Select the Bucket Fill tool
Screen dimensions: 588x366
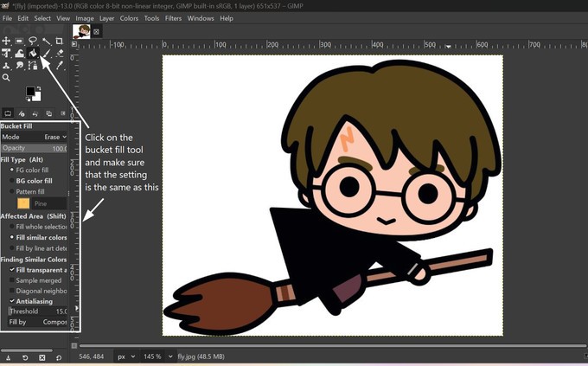coord(33,54)
